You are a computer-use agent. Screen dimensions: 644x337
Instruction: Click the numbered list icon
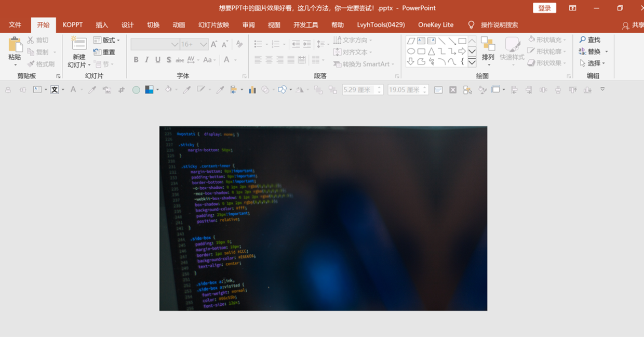coord(276,45)
